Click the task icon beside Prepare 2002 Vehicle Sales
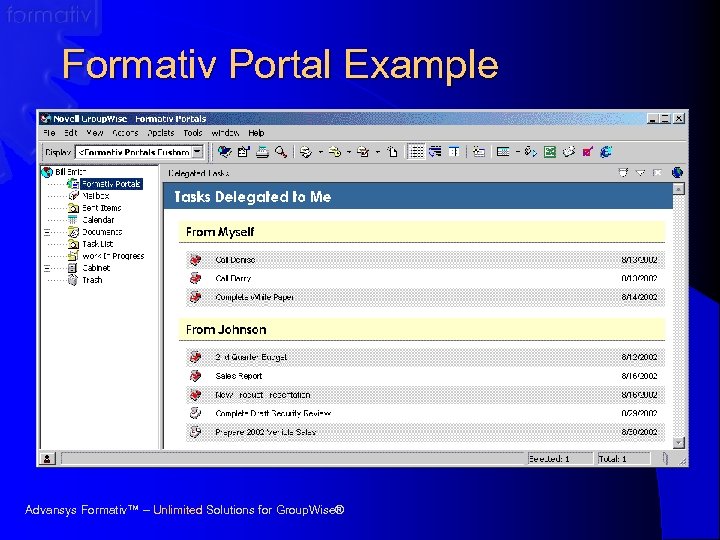This screenshot has width=720, height=540. coord(196,432)
